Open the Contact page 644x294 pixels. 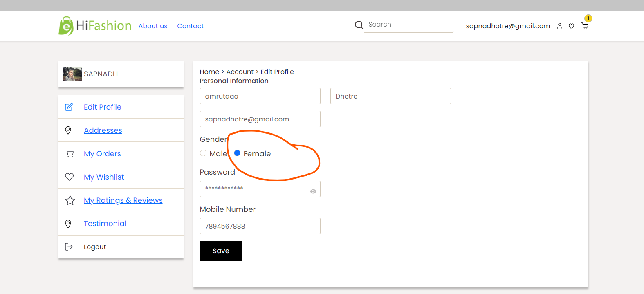[x=191, y=26]
